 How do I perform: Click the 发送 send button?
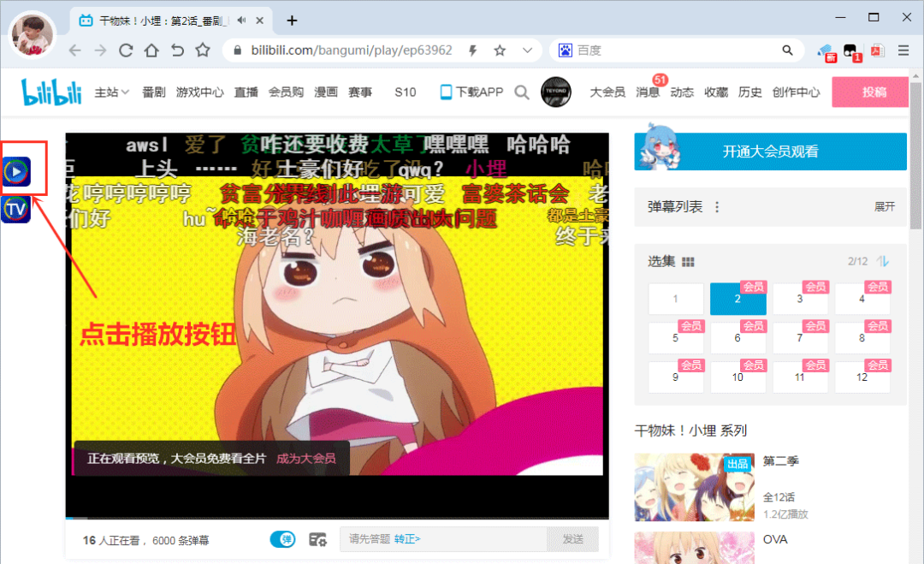coord(572,539)
